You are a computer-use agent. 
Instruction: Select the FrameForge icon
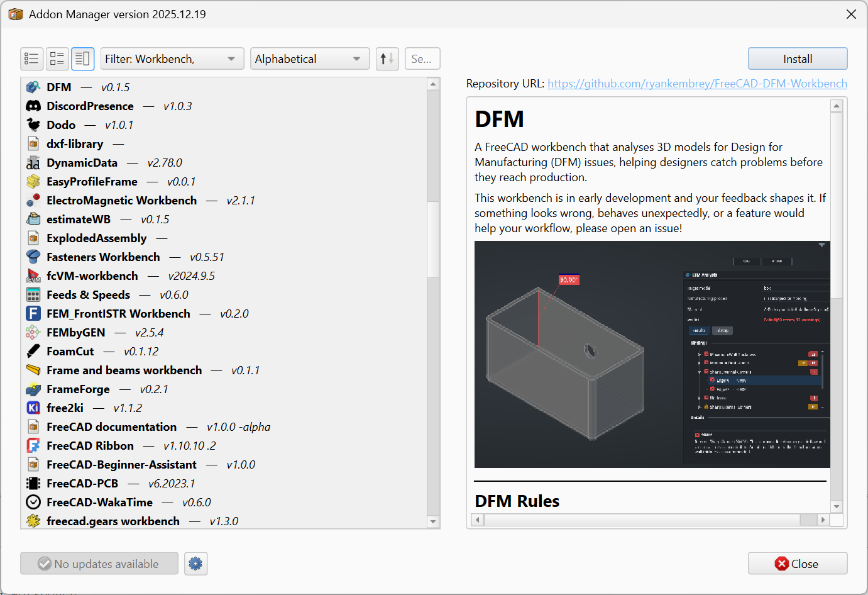[33, 389]
